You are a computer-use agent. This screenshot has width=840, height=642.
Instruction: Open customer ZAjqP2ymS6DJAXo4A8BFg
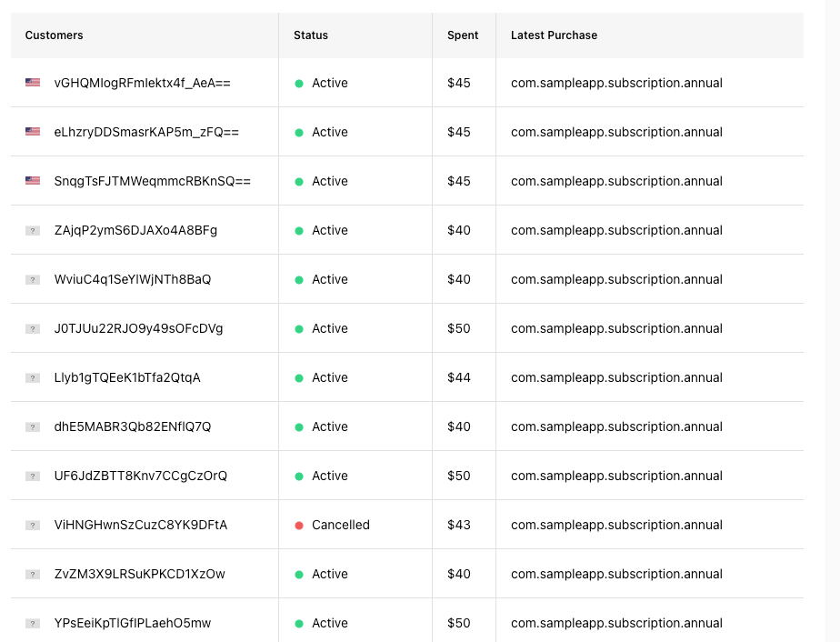[135, 230]
